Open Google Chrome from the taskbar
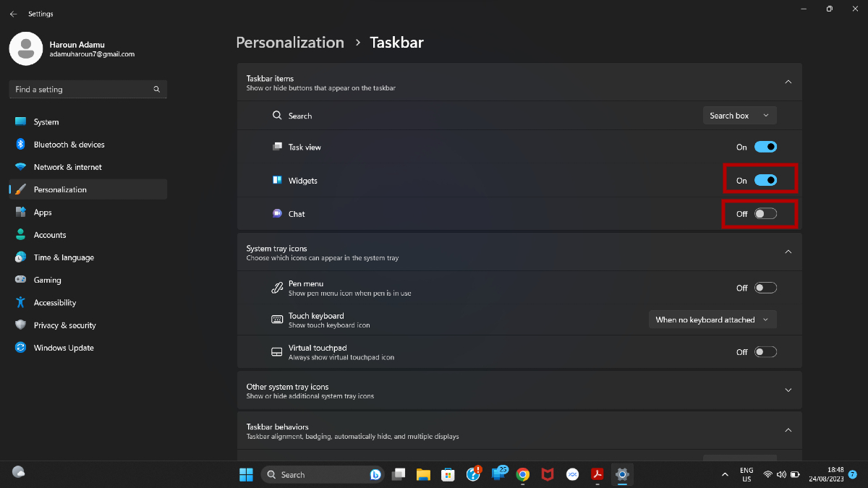 523,474
